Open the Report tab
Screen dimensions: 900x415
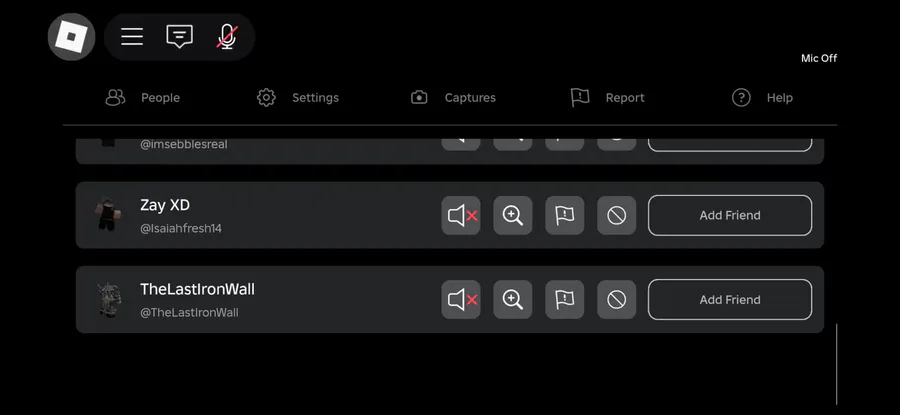[607, 98]
